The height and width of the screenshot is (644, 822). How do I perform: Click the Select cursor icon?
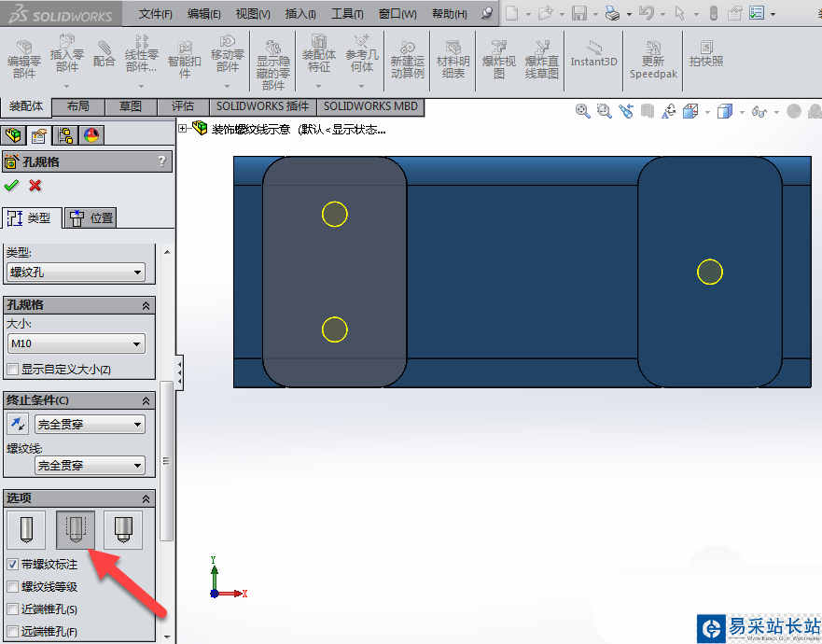[x=680, y=13]
